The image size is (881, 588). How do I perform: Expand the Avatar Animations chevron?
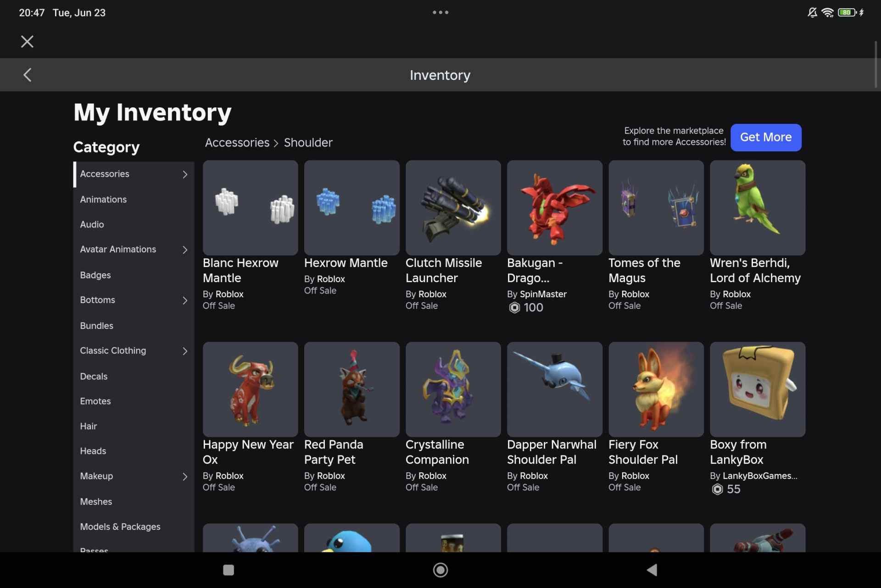[185, 250]
